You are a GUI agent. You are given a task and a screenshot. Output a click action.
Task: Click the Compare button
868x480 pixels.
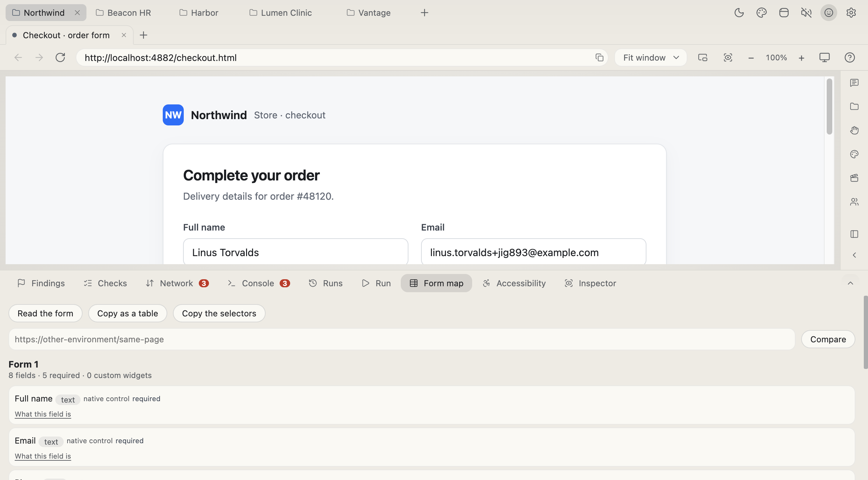828,339
